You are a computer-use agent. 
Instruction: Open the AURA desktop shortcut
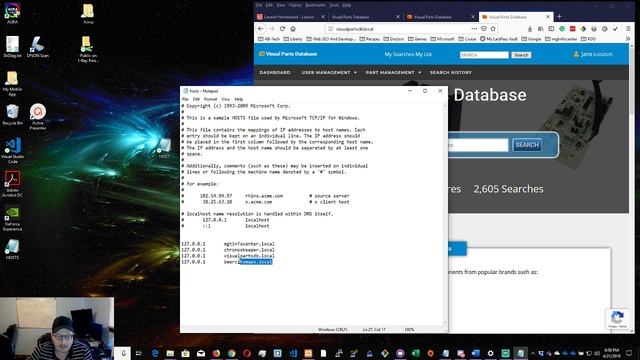click(12, 13)
